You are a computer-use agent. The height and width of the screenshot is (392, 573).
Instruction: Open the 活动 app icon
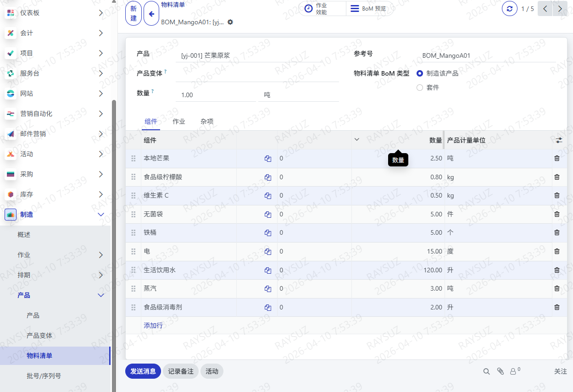[x=11, y=154]
